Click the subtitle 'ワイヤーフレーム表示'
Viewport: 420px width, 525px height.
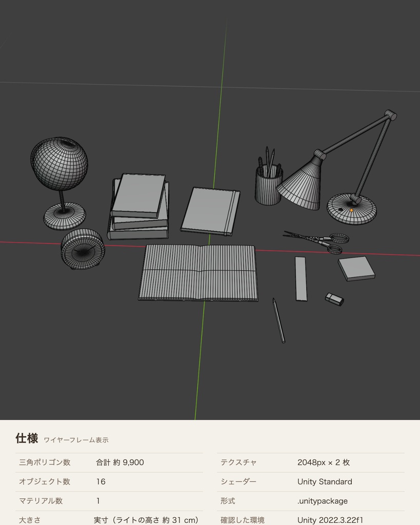click(76, 440)
